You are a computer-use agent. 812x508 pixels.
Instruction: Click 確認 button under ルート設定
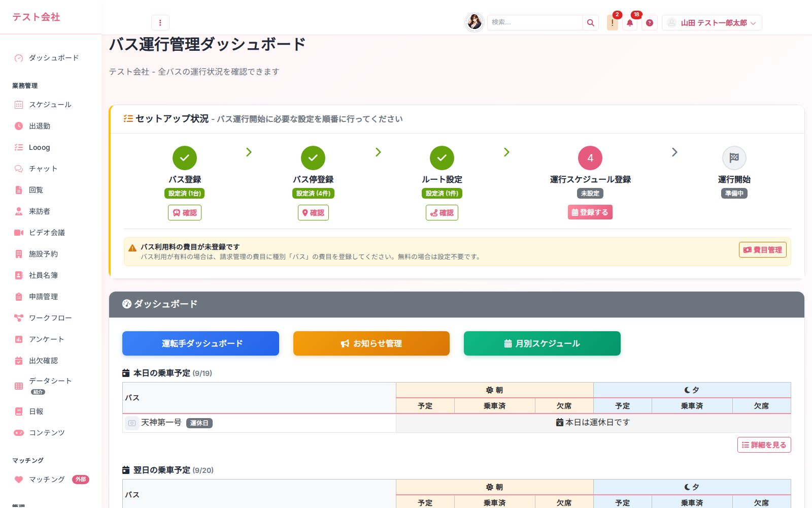pos(442,212)
